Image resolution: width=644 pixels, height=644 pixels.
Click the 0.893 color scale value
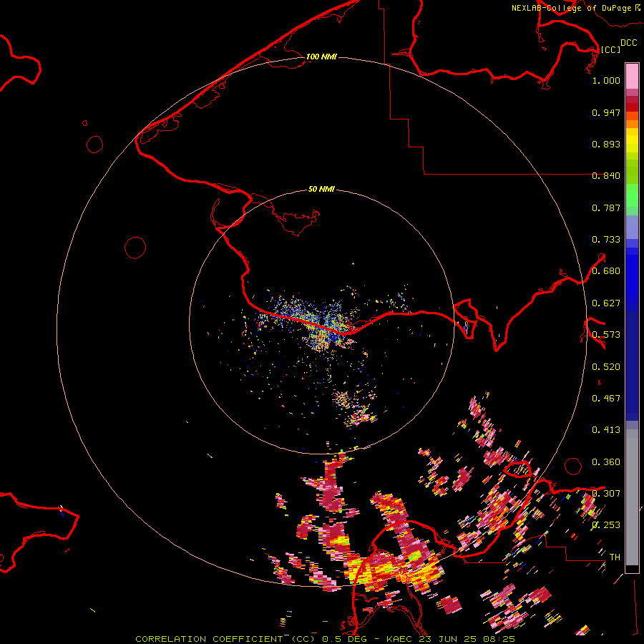606,144
